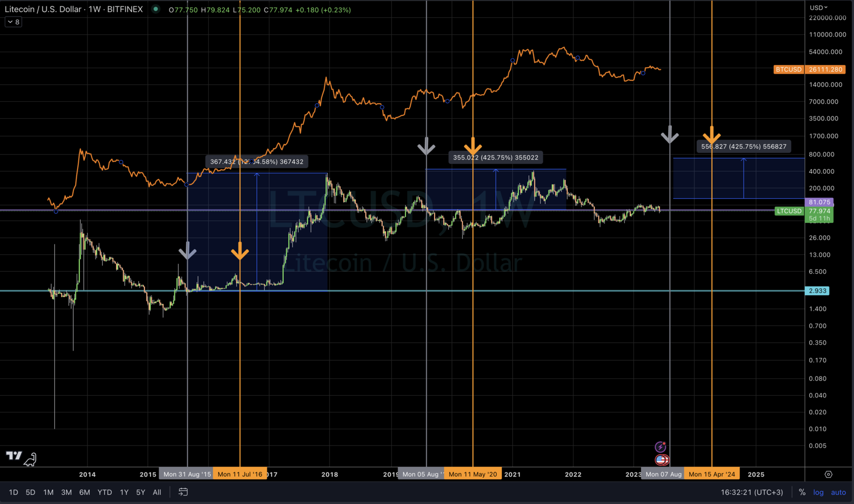
Task: Click the 2018 time axis label
Action: (330, 474)
